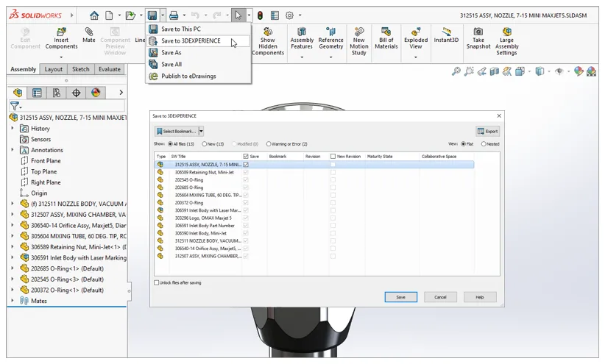Uncheck Save for the 312515 ASSY, NOZZLE row
This screenshot has height=364, width=608.
pos(246,165)
